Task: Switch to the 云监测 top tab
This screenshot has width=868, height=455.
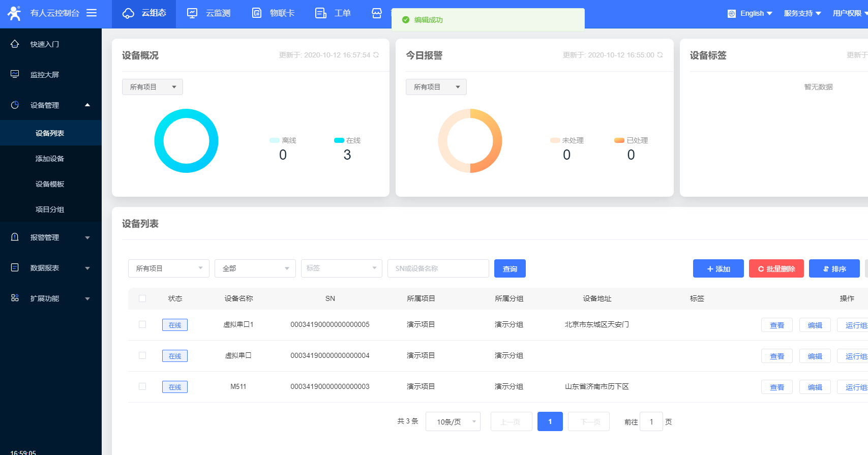Action: tap(208, 13)
